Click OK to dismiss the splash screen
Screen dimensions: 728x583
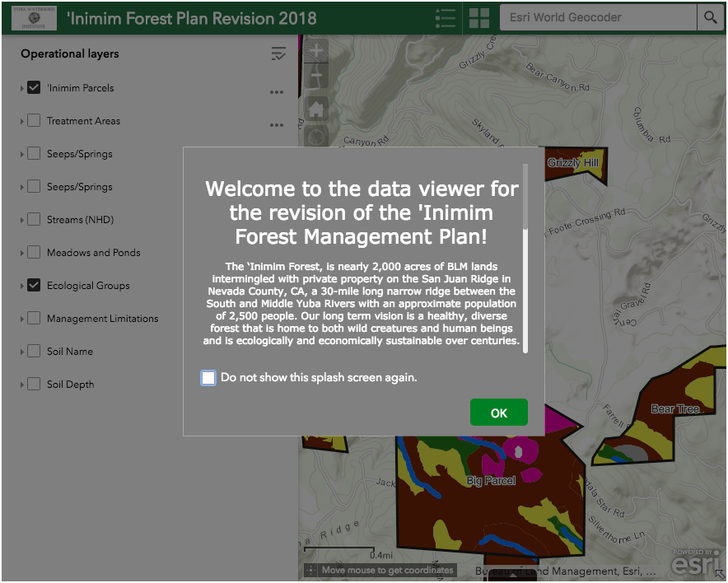click(498, 413)
